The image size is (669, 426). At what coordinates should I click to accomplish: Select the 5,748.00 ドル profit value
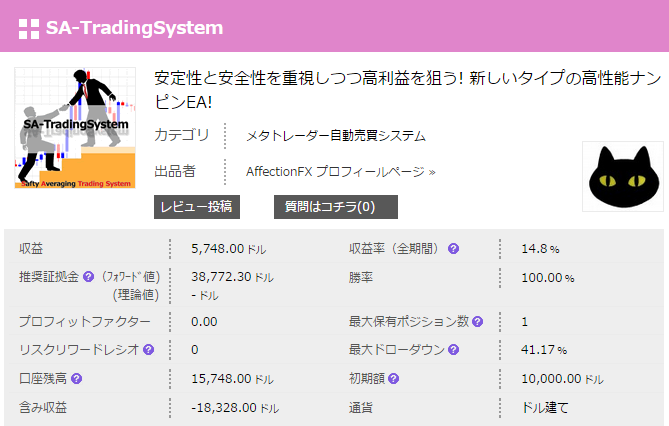228,248
